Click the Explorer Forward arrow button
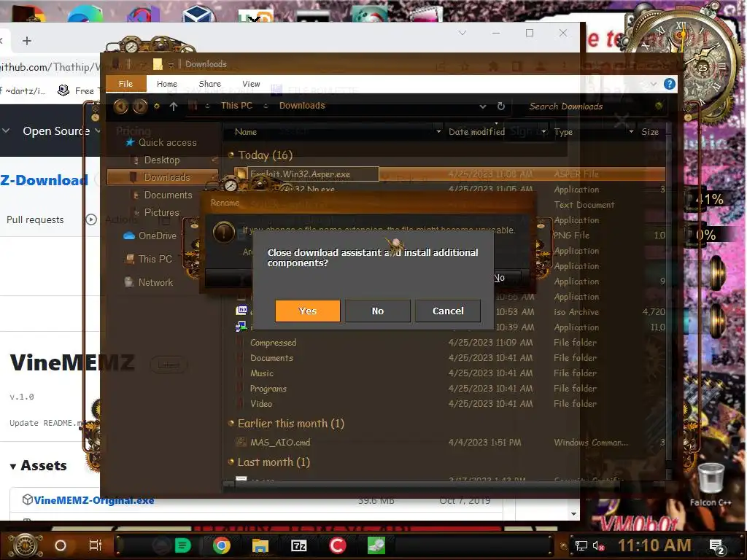This screenshot has width=747, height=560. point(139,106)
